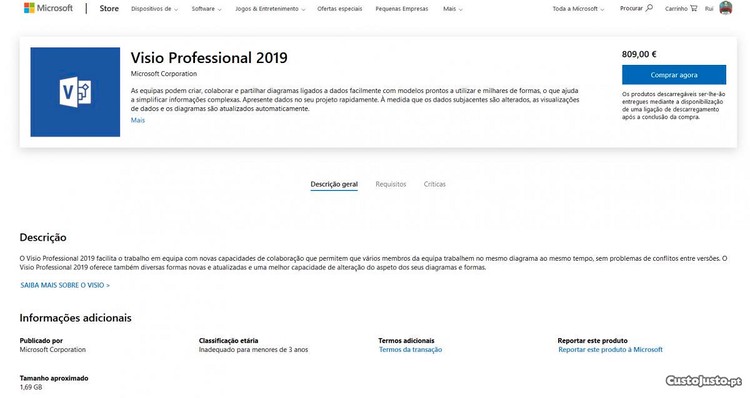Expand description with the Mais link

[138, 120]
